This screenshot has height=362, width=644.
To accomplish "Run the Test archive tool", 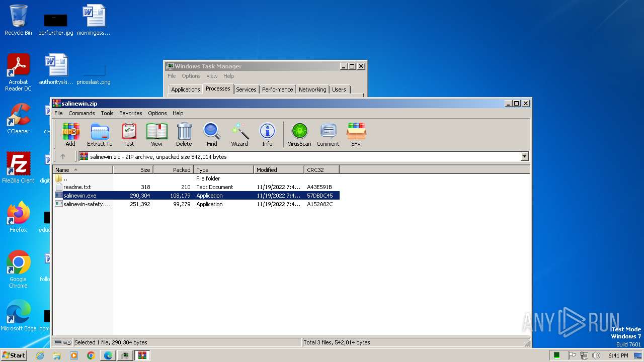I will click(x=129, y=135).
